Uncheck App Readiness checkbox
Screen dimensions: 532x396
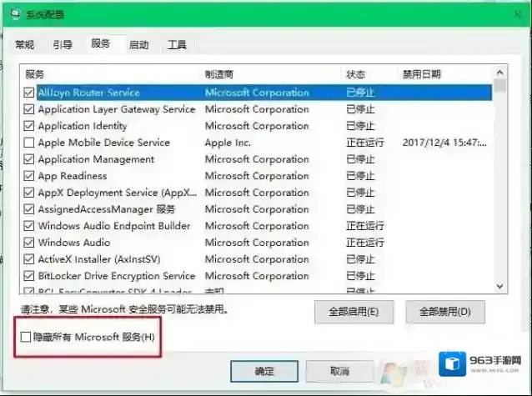point(29,176)
